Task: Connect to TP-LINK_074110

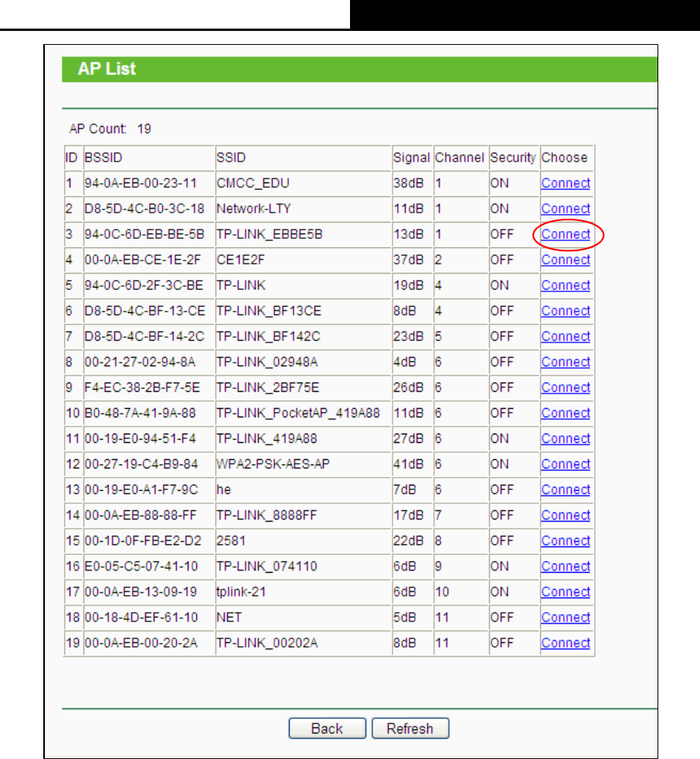Action: click(x=566, y=567)
